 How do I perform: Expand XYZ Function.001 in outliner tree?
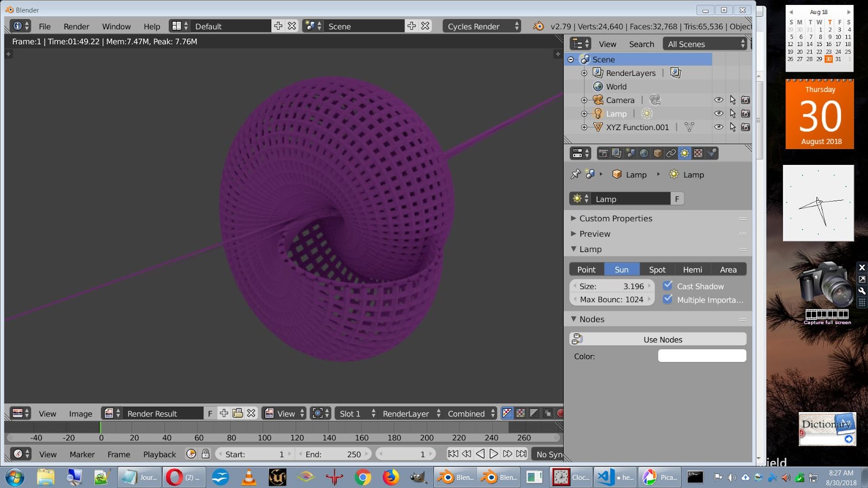[584, 127]
